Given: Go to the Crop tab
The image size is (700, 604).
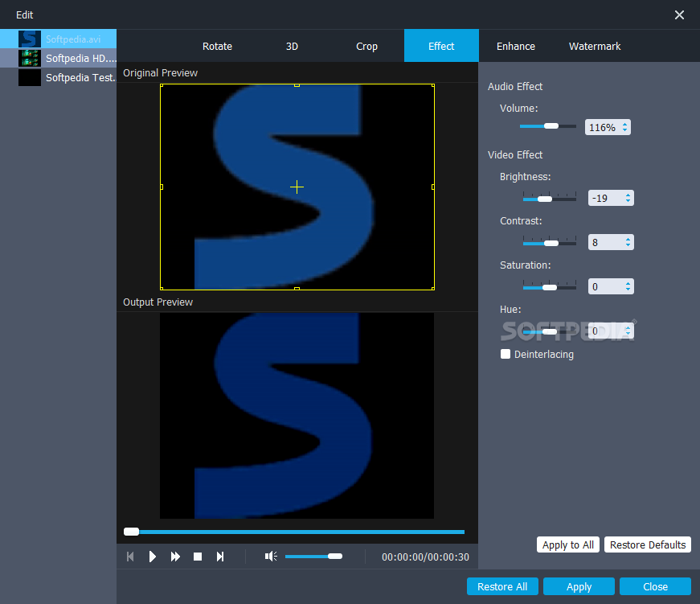Looking at the screenshot, I should click(366, 46).
